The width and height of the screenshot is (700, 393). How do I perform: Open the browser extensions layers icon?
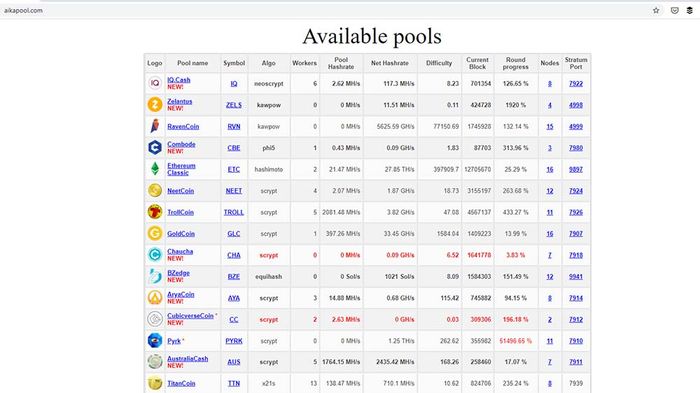(690, 10)
